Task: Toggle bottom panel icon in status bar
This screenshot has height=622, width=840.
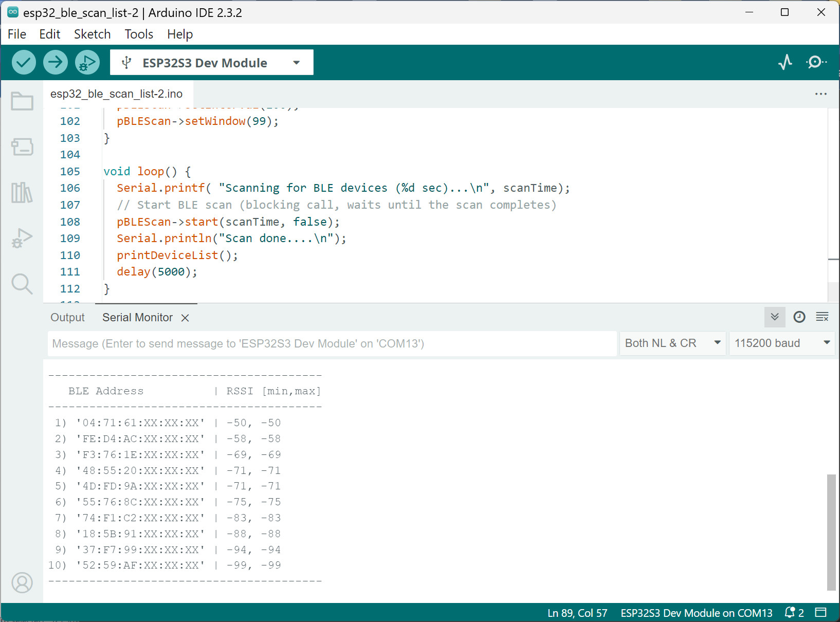Action: (x=821, y=613)
